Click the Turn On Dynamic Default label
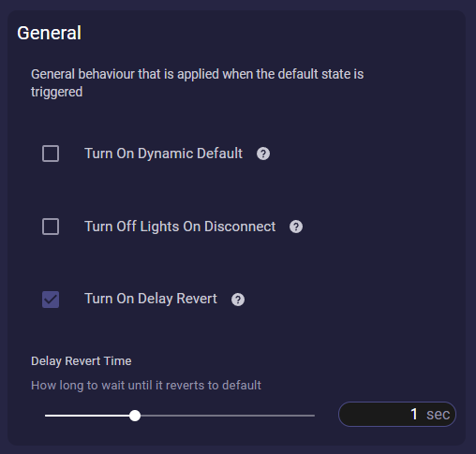The image size is (476, 454). [x=163, y=154]
